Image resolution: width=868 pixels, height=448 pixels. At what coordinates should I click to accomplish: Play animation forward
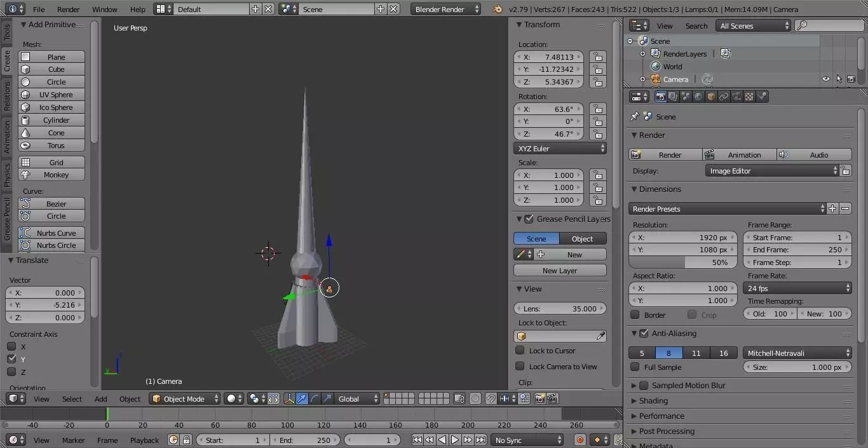[455, 440]
